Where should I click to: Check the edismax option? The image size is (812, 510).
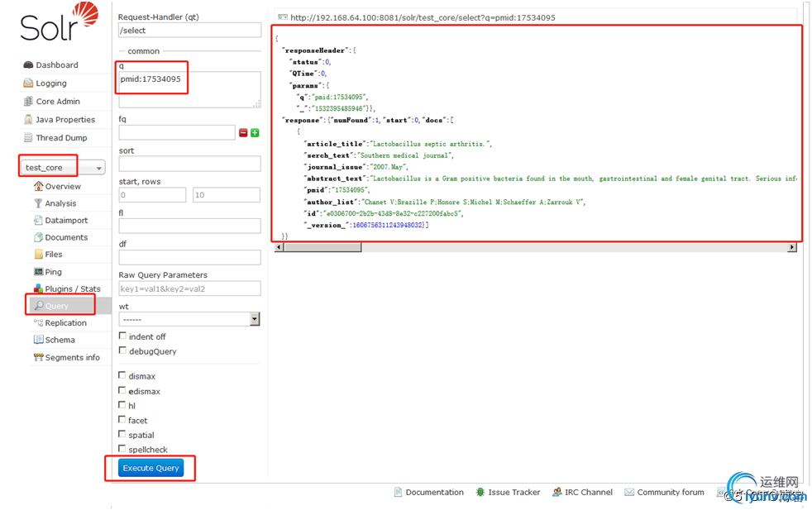coord(122,390)
